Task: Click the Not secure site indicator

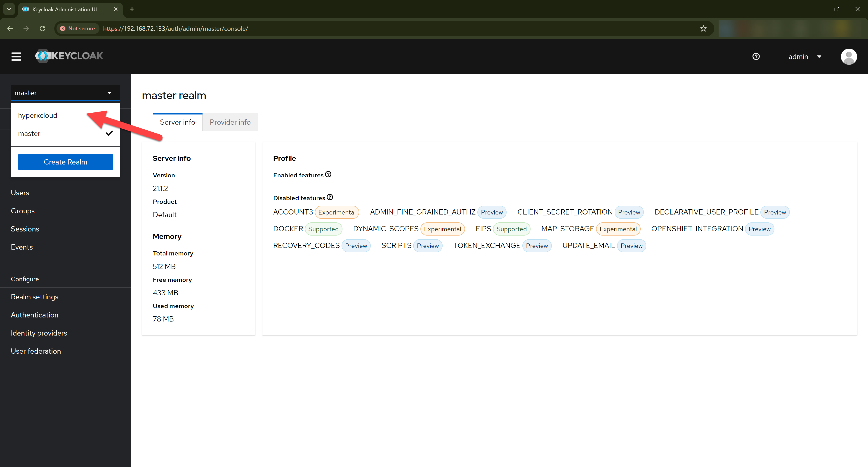Action: [78, 29]
